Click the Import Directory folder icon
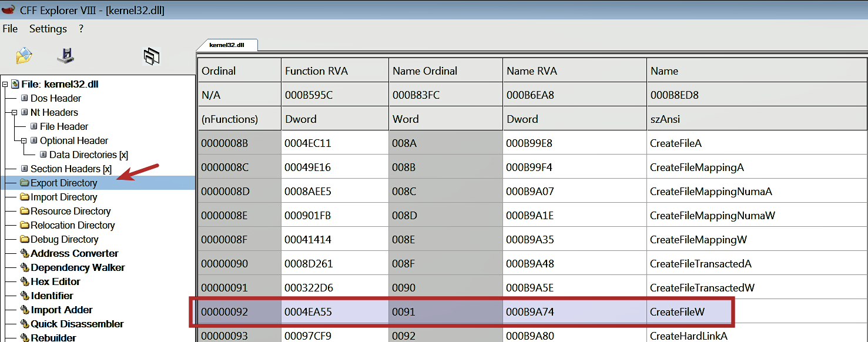This screenshot has height=342, width=868. coord(25,197)
